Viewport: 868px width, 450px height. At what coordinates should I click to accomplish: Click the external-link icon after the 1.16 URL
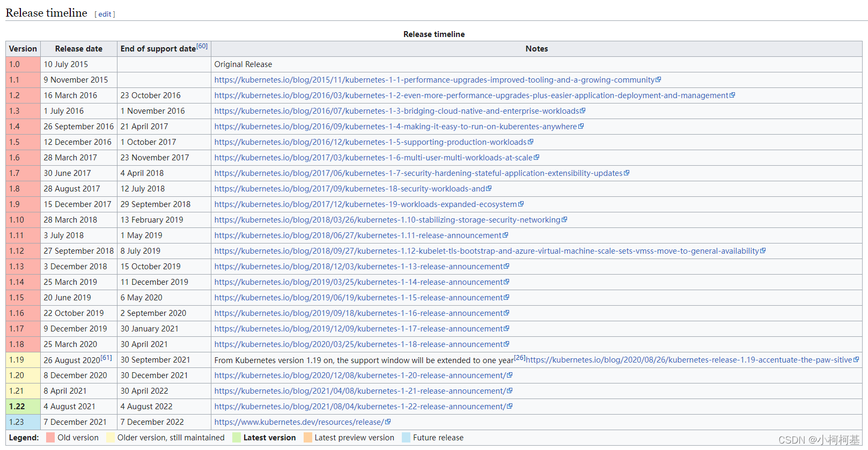(506, 313)
